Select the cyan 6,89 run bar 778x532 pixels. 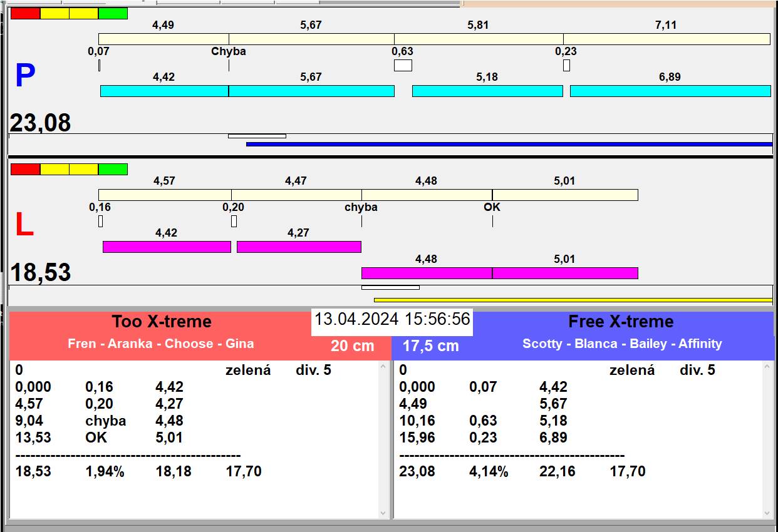[670, 91]
